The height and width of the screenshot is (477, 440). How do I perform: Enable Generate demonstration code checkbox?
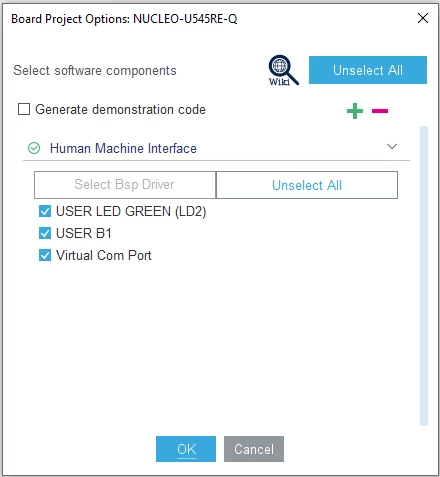[24, 109]
